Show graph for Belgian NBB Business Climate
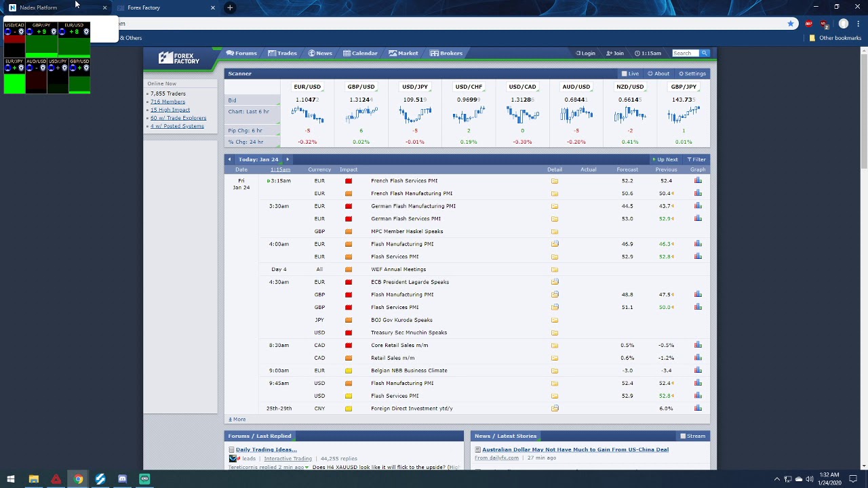 (x=698, y=371)
